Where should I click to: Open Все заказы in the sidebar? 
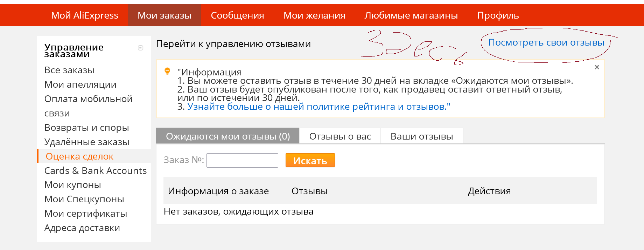[x=69, y=70]
